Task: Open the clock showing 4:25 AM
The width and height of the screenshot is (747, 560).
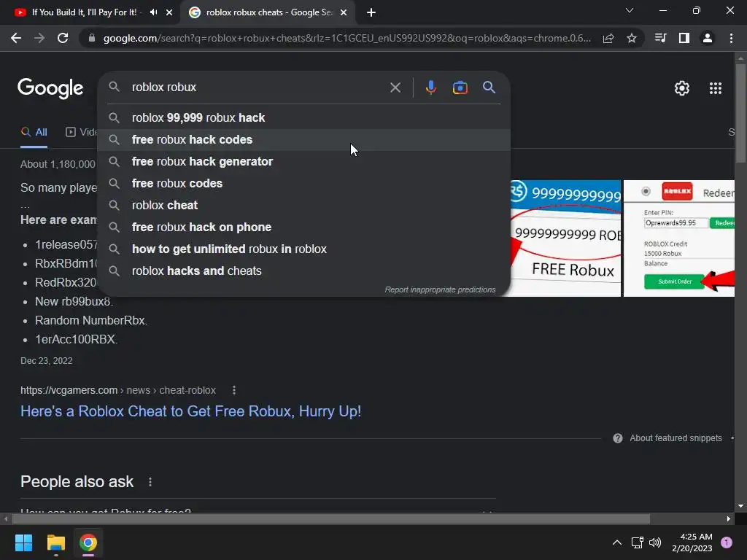Action: 692,542
